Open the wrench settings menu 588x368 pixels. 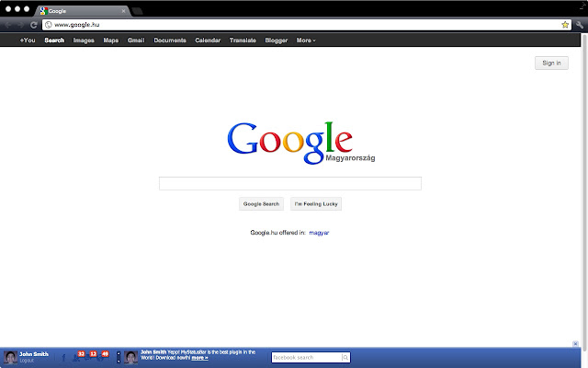point(580,25)
